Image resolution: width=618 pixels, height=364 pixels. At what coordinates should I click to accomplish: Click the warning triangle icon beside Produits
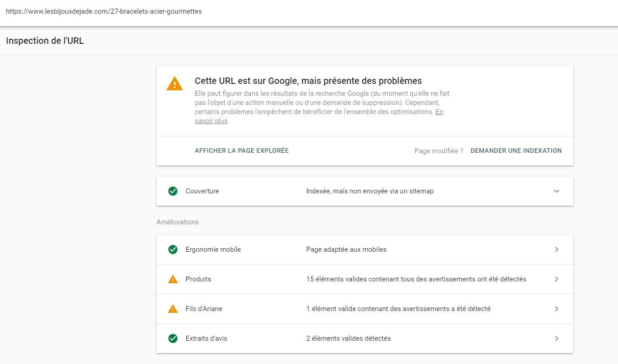click(173, 279)
